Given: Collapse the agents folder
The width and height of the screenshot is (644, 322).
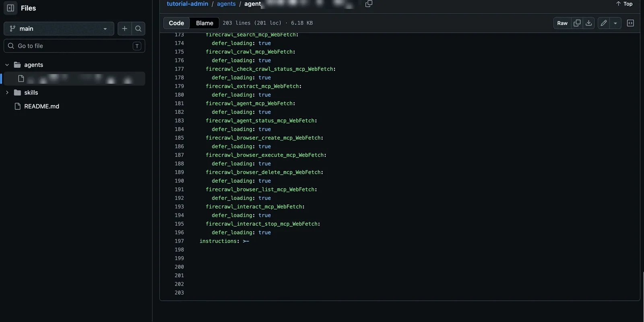Looking at the screenshot, I should click(x=7, y=65).
